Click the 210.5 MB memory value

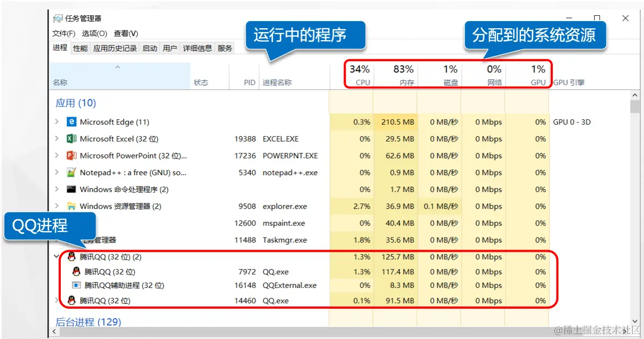[398, 122]
